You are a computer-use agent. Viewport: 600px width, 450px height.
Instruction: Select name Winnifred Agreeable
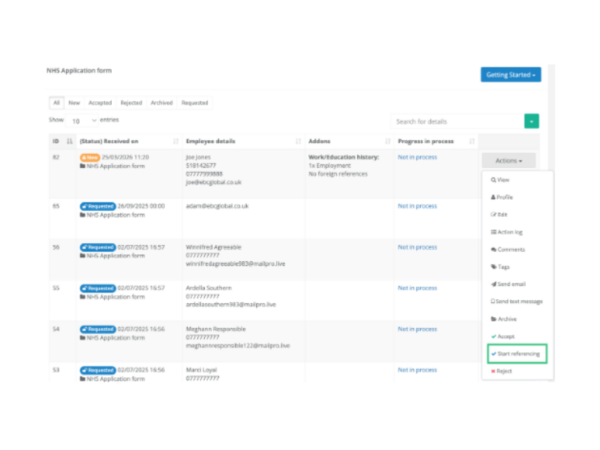coord(214,247)
